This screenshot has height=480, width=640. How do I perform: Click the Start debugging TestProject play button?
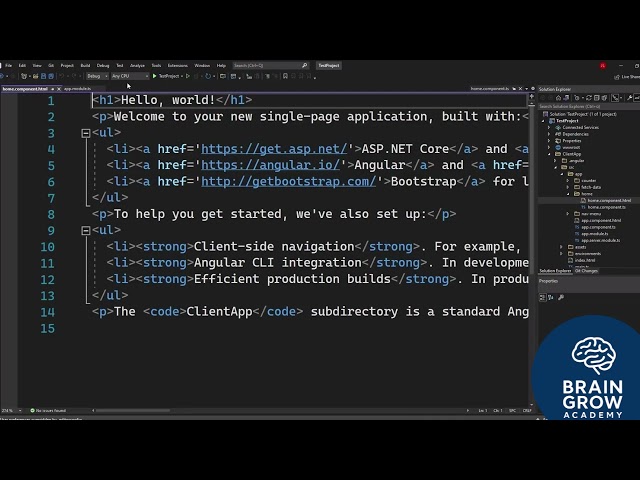pos(154,76)
